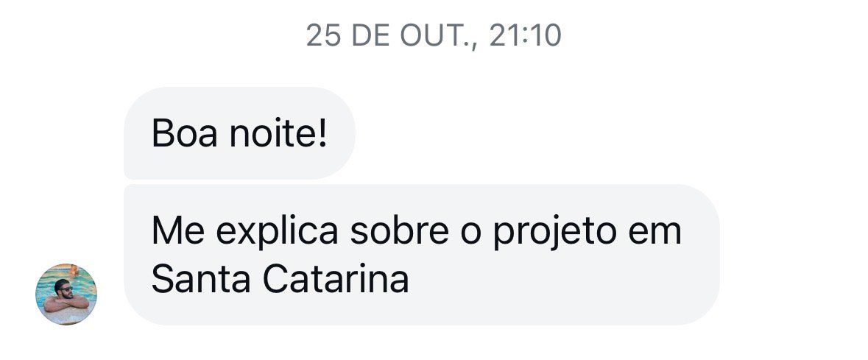Click the "25 DE OUT., 21:10" timestamp

pos(434,35)
